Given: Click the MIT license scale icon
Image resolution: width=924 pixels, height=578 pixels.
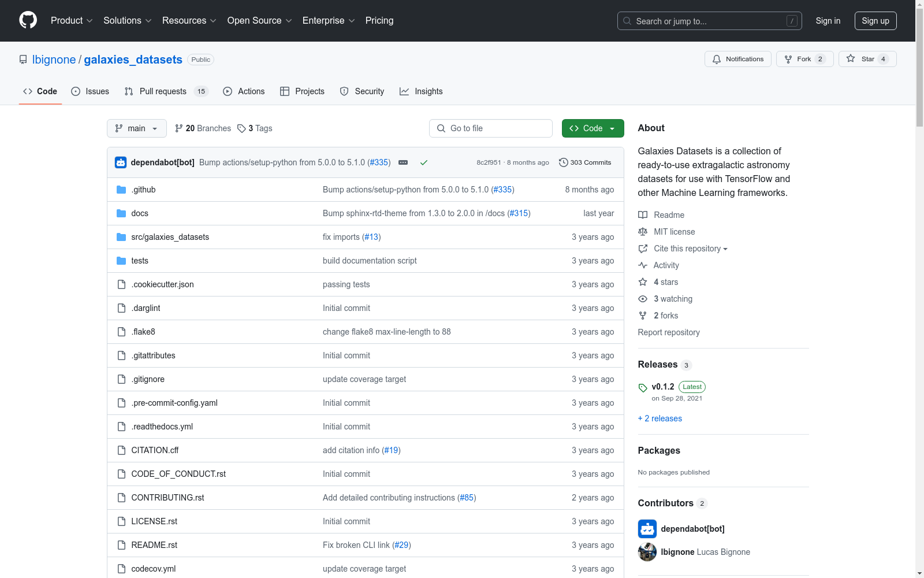Looking at the screenshot, I should click(x=643, y=232).
